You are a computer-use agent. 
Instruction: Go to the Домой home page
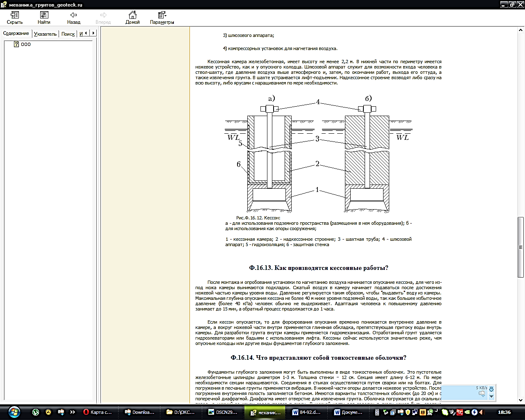click(x=132, y=18)
